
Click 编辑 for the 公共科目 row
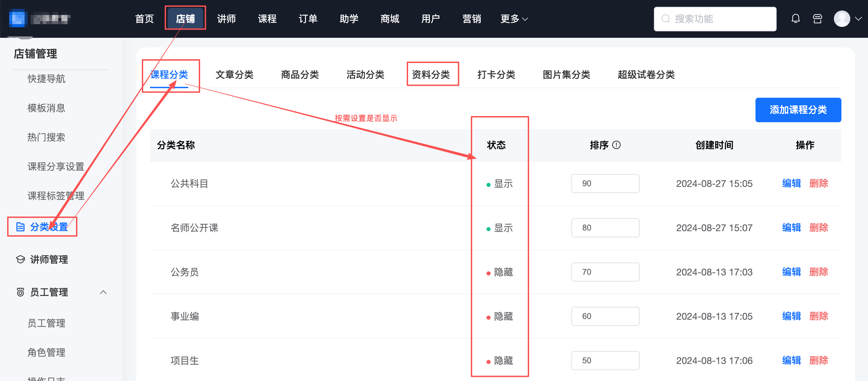coord(791,184)
